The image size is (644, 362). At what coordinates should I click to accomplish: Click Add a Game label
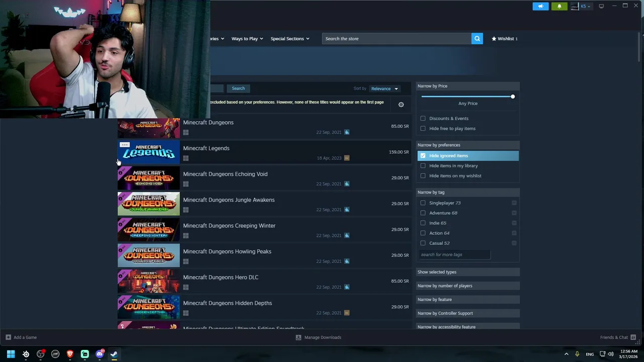pos(25,337)
